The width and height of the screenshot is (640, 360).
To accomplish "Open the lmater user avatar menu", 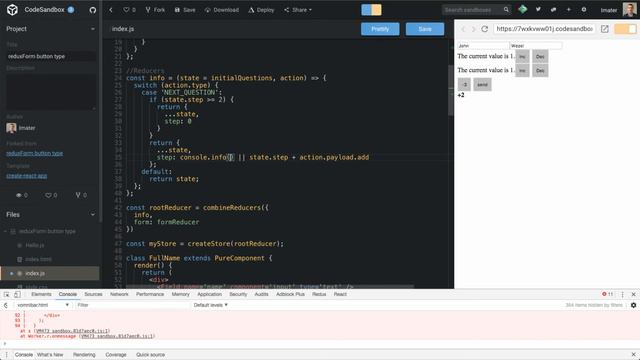I will pyautogui.click(x=629, y=10).
